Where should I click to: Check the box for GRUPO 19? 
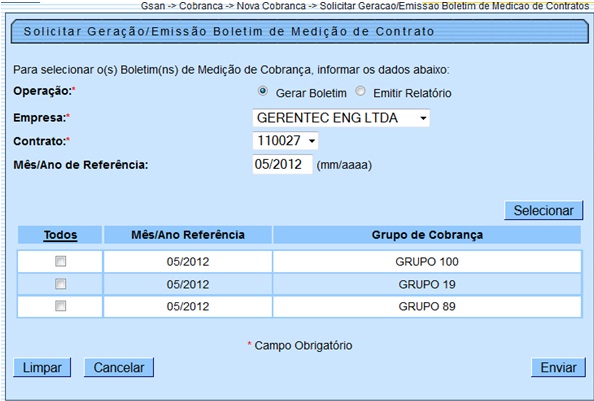click(61, 284)
